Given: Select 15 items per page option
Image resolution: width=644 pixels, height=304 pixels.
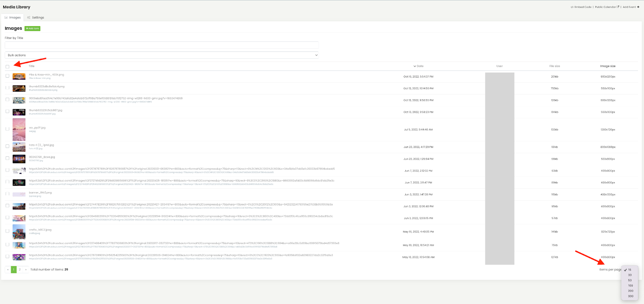Looking at the screenshot, I should coord(630,270).
